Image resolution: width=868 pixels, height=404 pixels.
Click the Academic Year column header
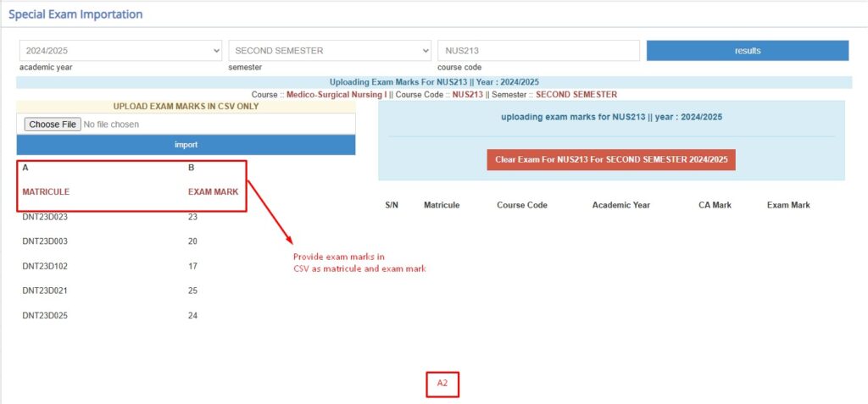(621, 205)
